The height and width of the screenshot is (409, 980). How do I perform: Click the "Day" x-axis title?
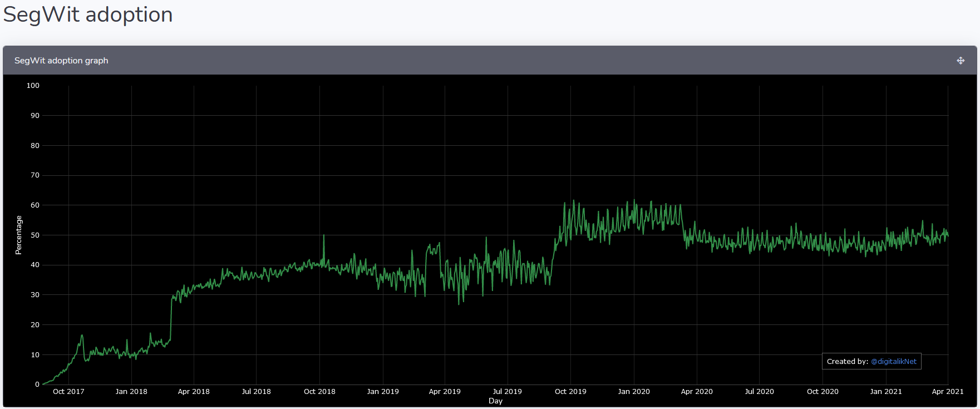click(495, 401)
